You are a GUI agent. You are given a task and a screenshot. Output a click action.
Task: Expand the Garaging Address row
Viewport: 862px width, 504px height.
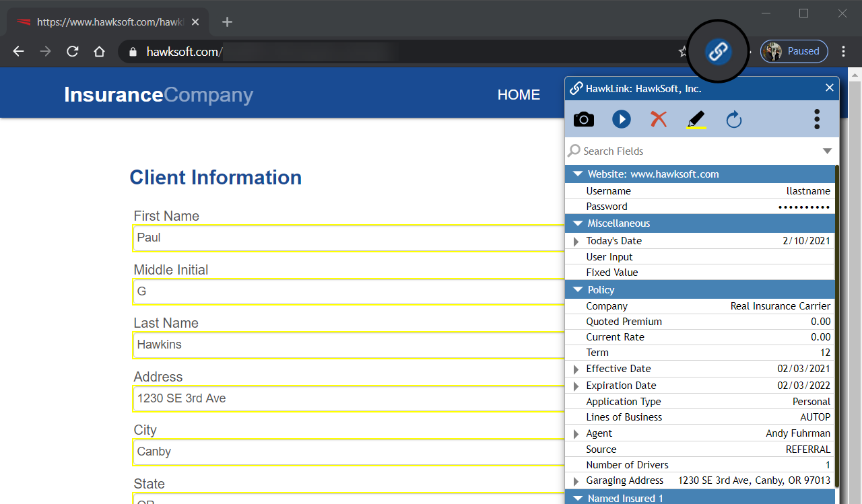[576, 481]
